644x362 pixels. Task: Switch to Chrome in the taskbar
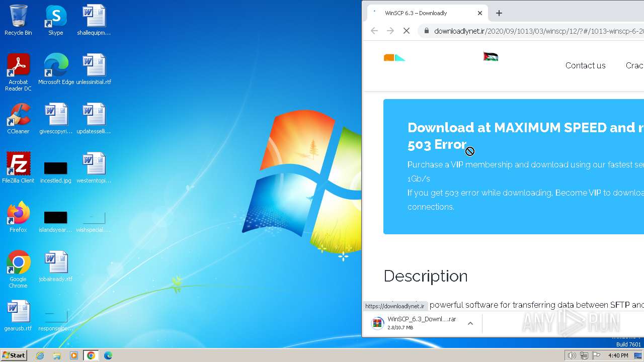pos(91,355)
